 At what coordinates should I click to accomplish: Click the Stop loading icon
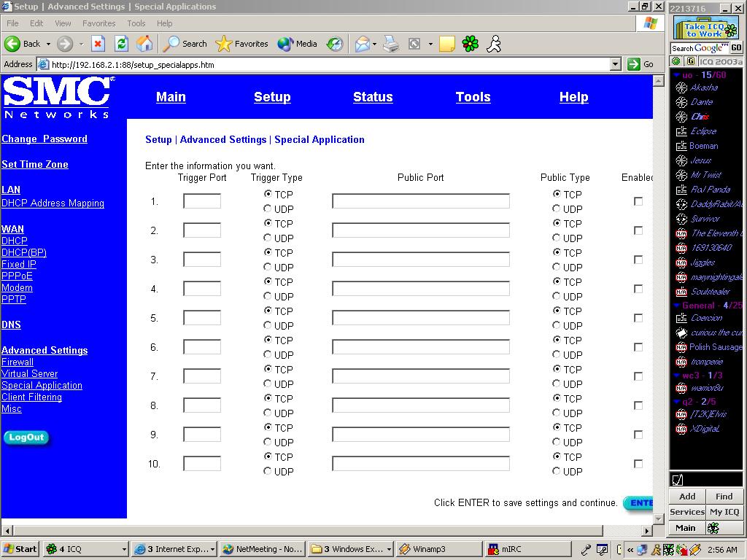click(x=98, y=44)
